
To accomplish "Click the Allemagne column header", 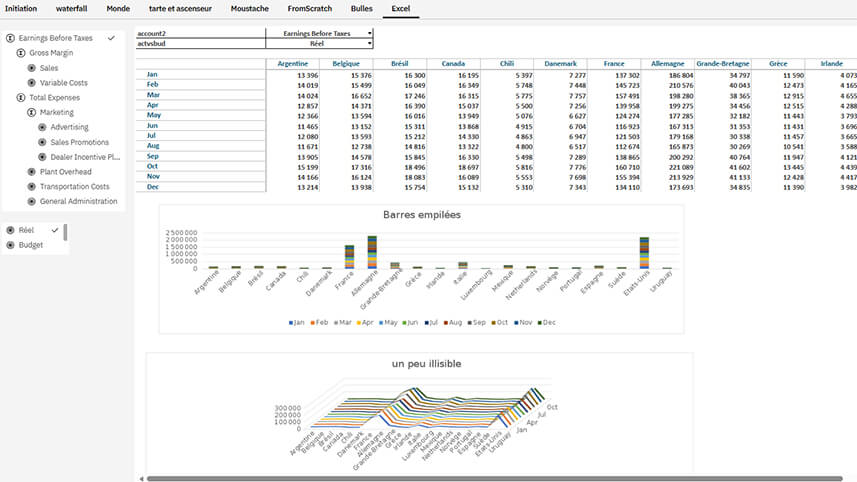I will 667,64.
